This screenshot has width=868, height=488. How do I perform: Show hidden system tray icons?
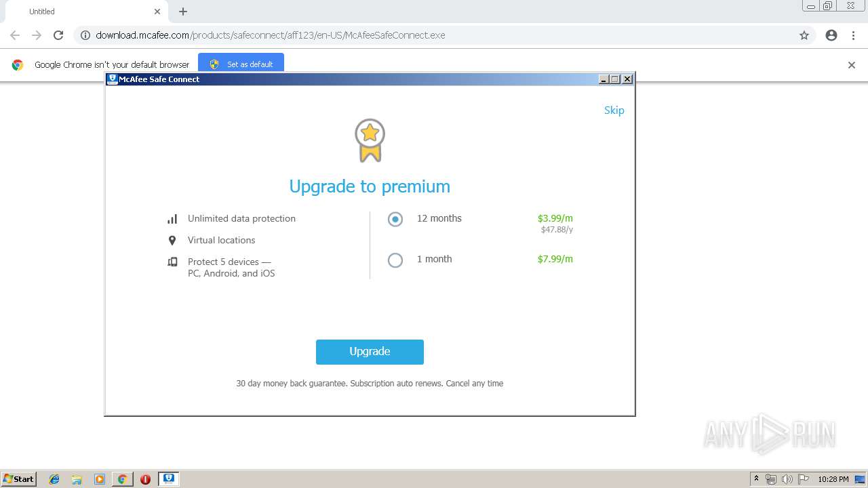[757, 479]
